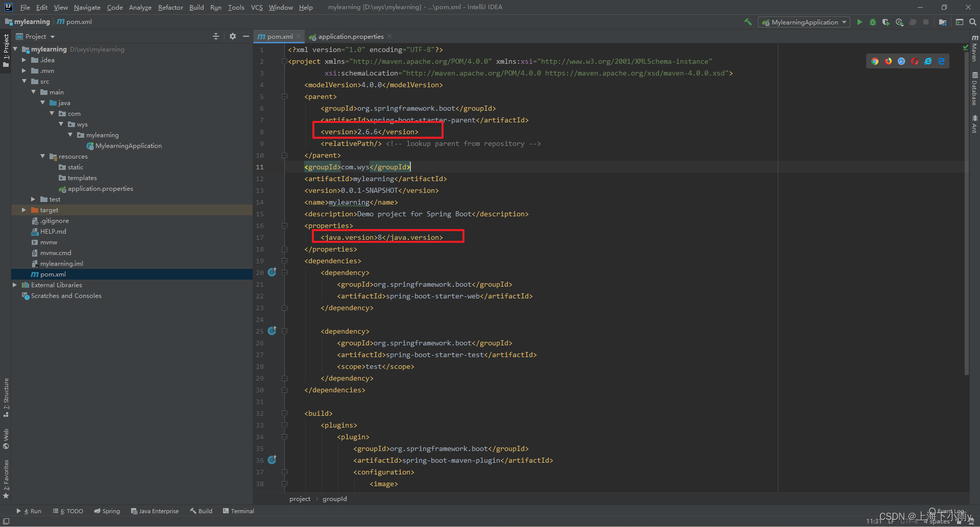Select the pom.xml editor tab
Screen dimensions: 980x527
click(279, 36)
